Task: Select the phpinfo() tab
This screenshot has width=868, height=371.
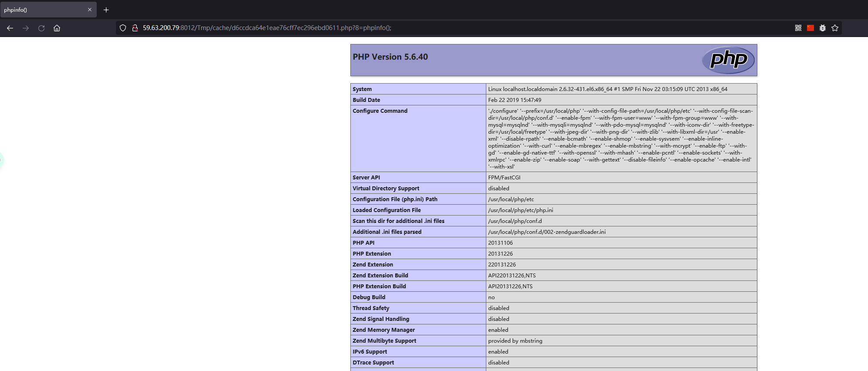Action: click(x=48, y=10)
